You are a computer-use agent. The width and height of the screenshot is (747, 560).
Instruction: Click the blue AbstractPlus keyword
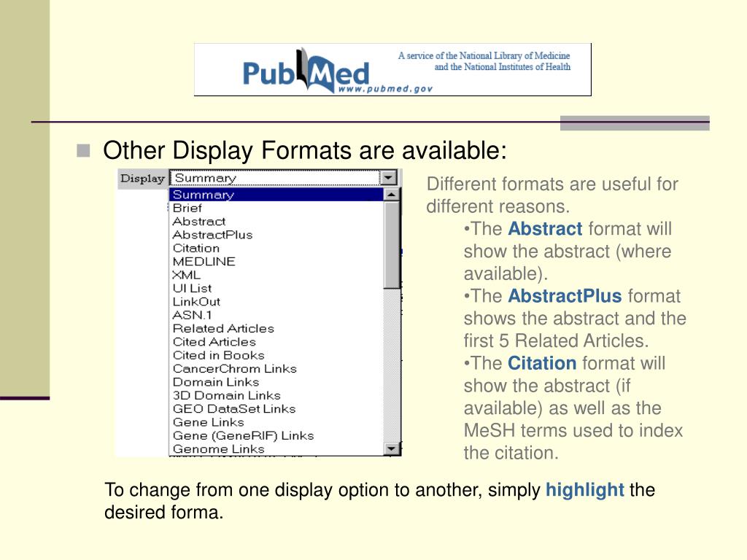point(565,296)
